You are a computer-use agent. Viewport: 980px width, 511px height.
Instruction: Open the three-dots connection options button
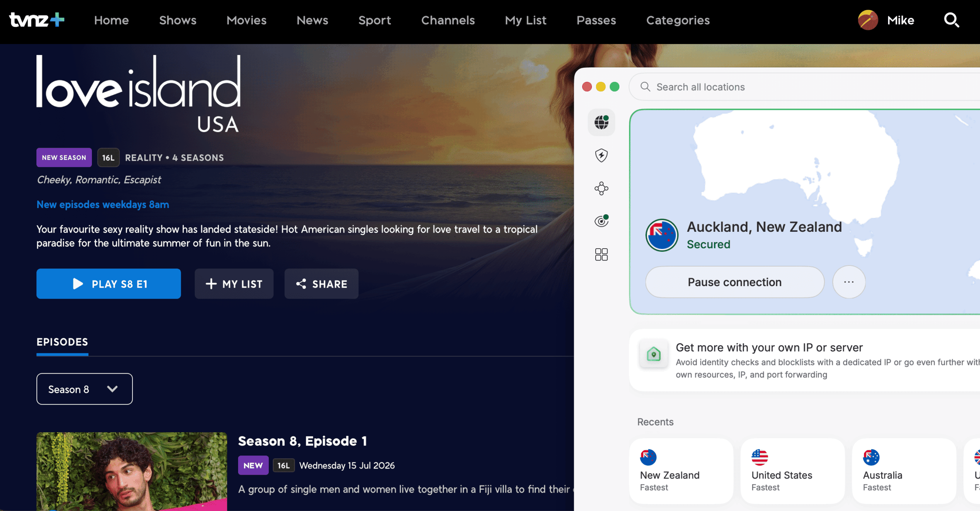click(849, 282)
